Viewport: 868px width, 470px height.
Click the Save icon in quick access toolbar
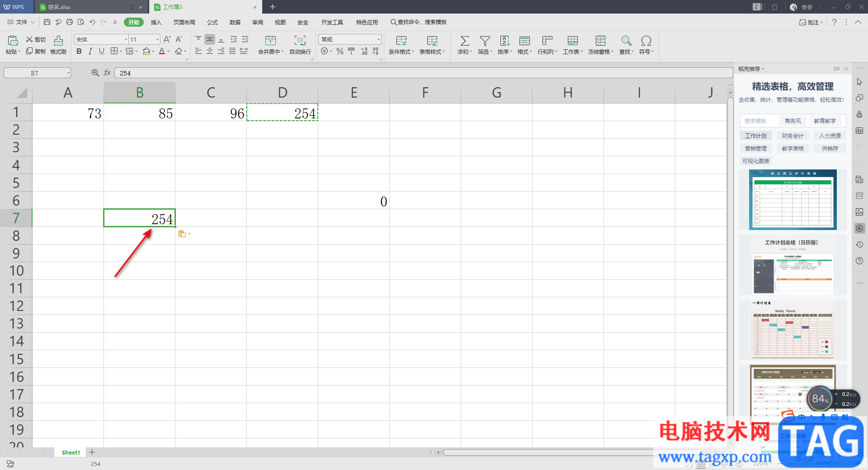pyautogui.click(x=47, y=22)
